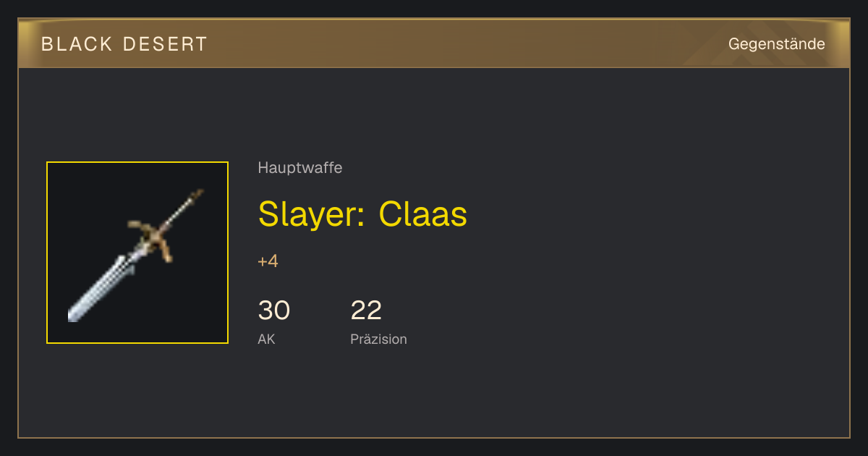
Task: Click the sword's pommel tip
Action: tap(197, 194)
